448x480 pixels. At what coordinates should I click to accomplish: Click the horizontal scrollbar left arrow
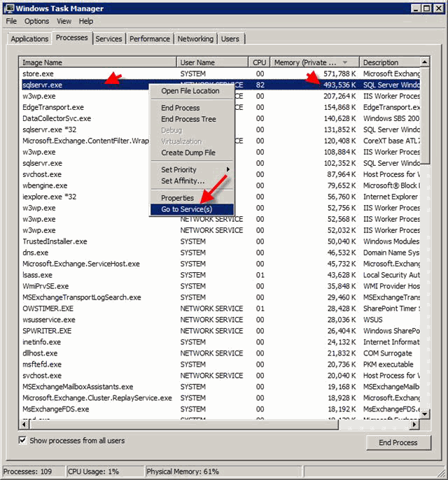(x=24, y=424)
